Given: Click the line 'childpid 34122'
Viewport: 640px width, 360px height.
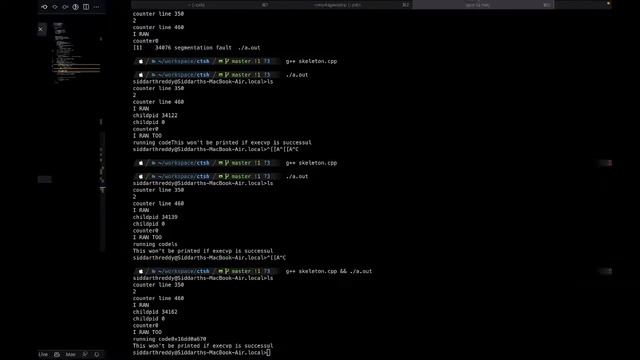Looking at the screenshot, I should click(x=155, y=116).
